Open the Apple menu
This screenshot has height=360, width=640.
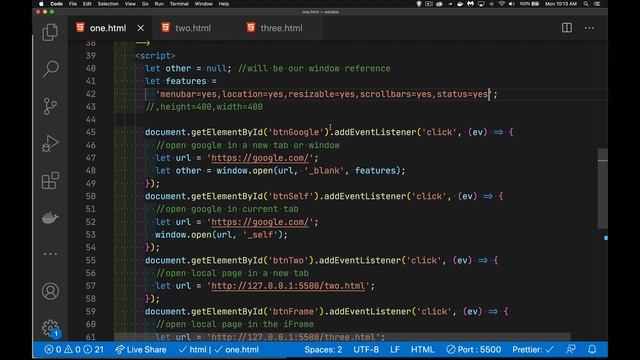[41, 4]
